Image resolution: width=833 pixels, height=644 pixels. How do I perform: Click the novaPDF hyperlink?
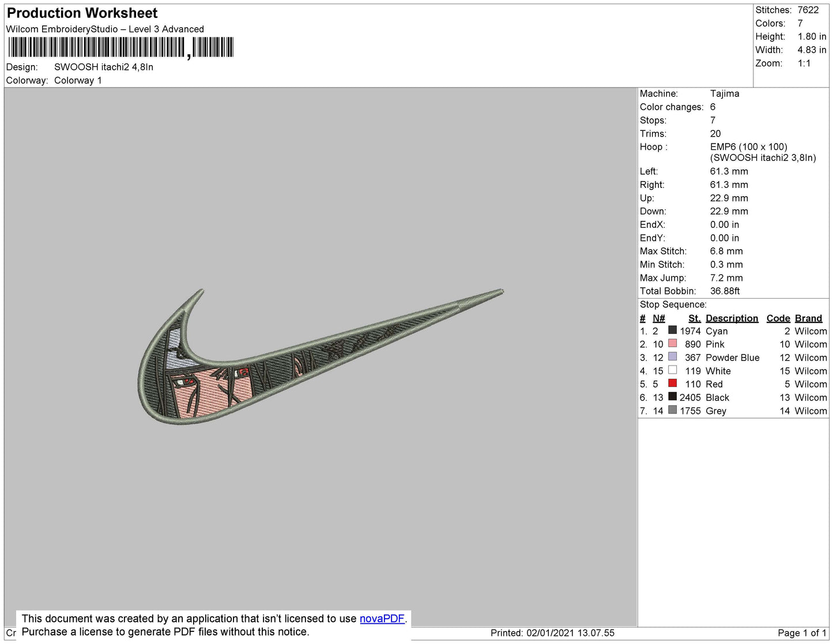click(382, 619)
